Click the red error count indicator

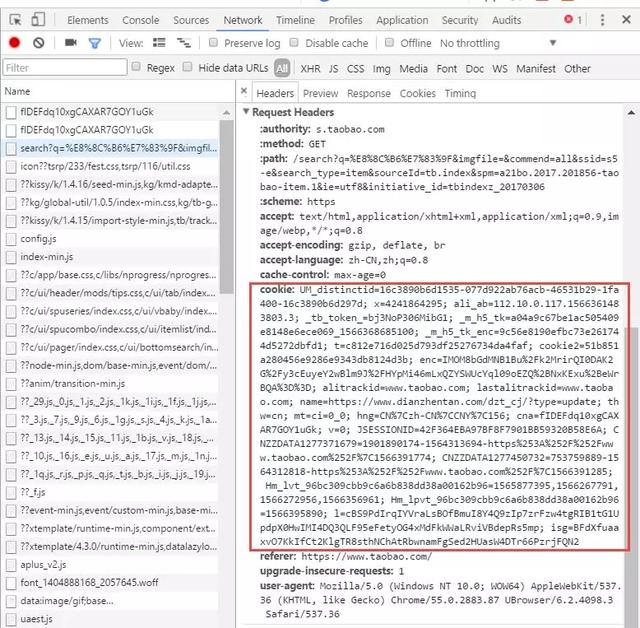tap(573, 19)
